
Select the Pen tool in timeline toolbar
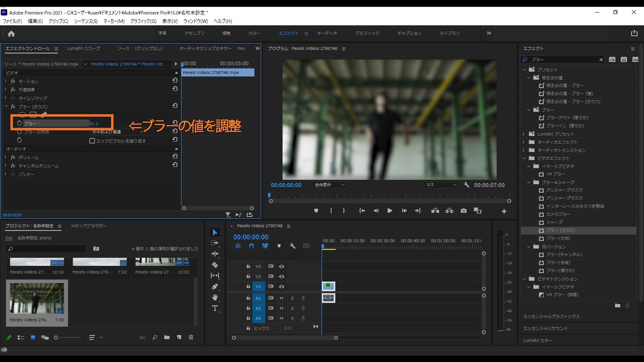click(215, 286)
